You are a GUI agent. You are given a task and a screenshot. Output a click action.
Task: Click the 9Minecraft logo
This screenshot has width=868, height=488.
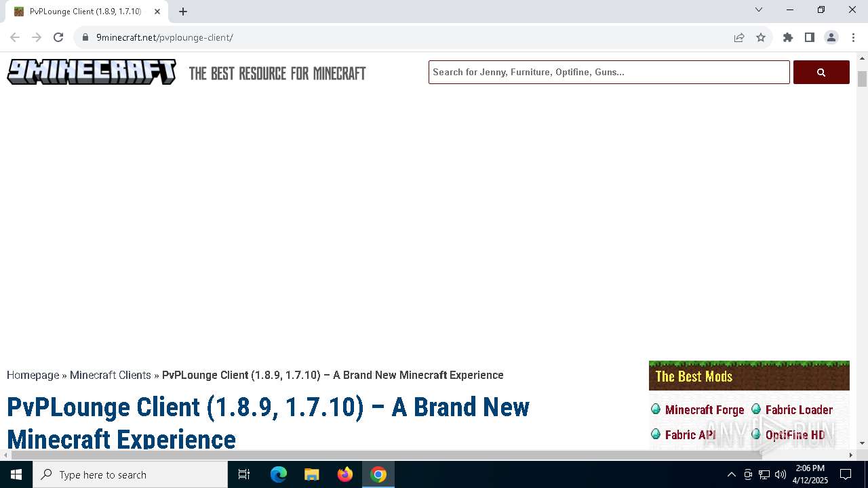pyautogui.click(x=92, y=72)
